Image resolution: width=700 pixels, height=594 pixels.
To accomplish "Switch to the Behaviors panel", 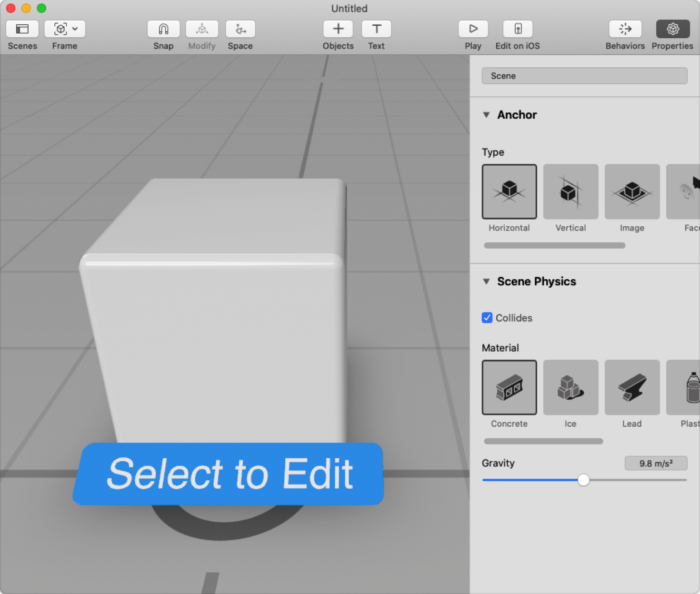I will 625,29.
